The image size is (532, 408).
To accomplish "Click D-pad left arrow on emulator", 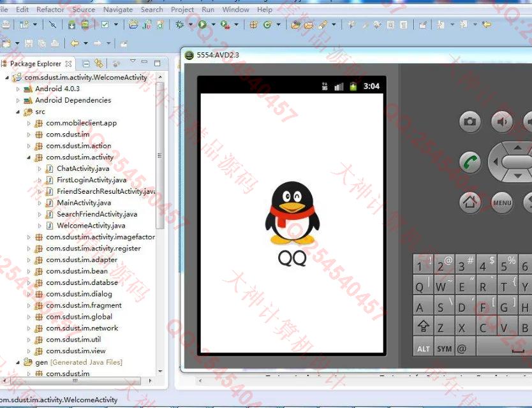I will tap(496, 162).
